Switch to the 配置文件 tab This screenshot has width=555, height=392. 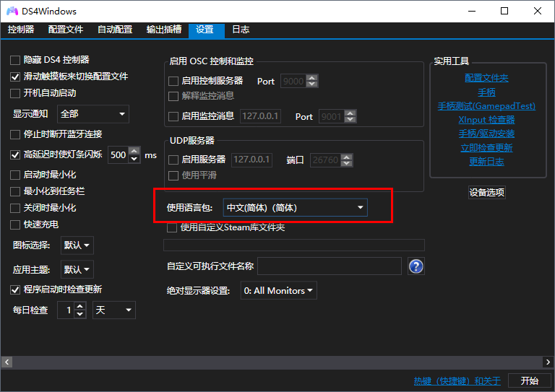pos(66,30)
